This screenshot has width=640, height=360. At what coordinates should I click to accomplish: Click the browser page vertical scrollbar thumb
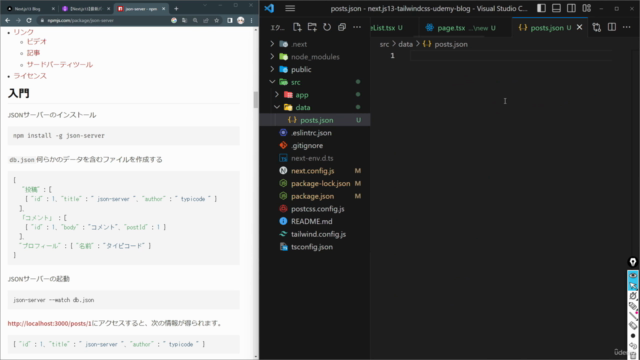(x=256, y=100)
